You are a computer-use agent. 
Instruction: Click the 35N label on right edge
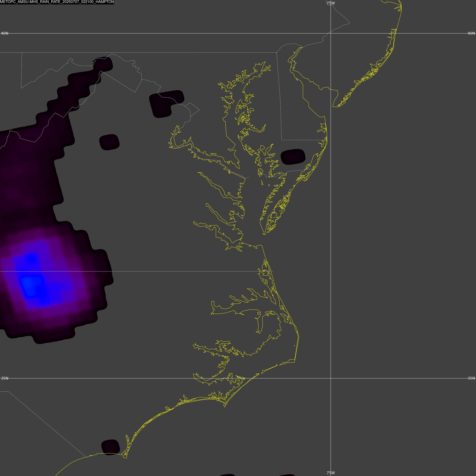(x=471, y=378)
